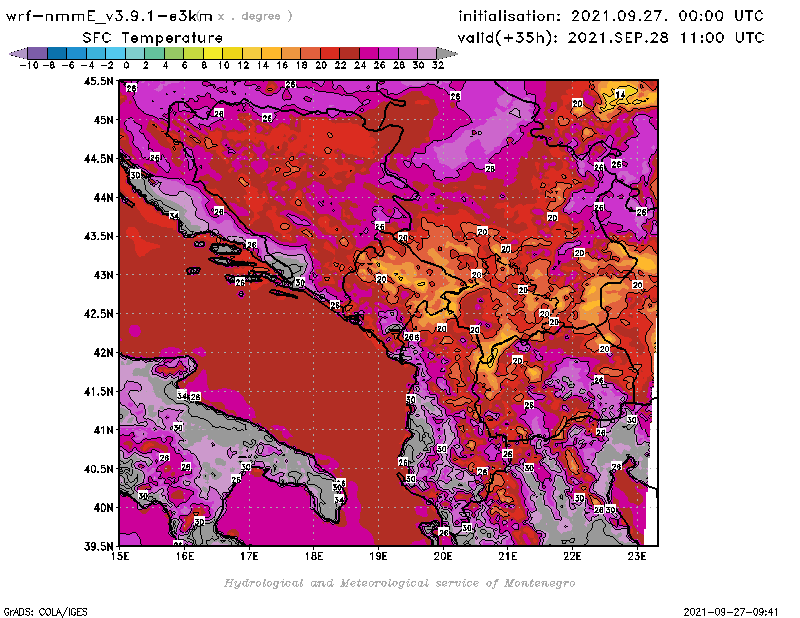Select the '15E' longitude axis label
This screenshot has height=618, width=800.
click(120, 556)
